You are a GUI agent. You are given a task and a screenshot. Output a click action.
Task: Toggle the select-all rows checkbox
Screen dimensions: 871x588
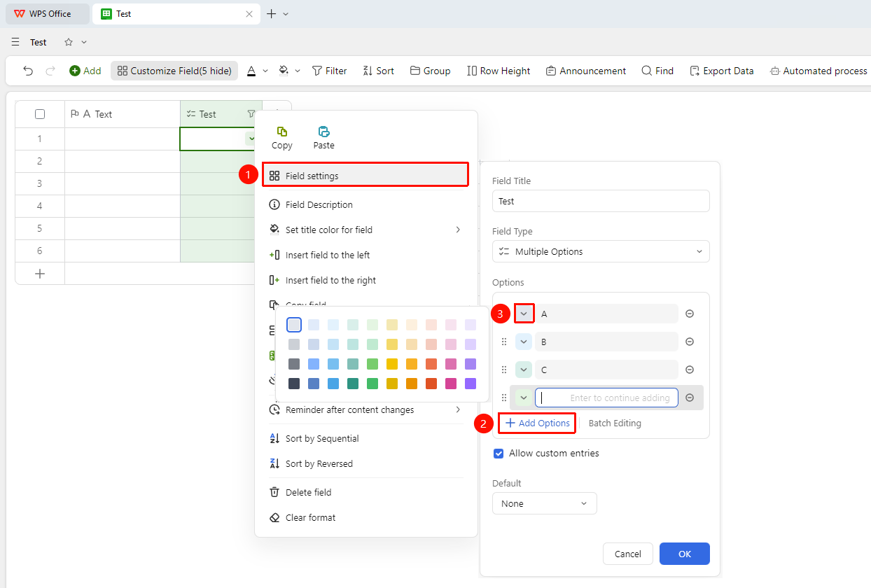click(40, 114)
